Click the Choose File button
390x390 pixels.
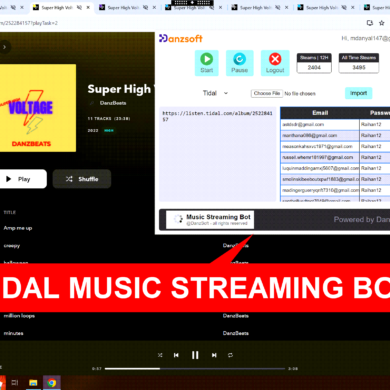267,93
